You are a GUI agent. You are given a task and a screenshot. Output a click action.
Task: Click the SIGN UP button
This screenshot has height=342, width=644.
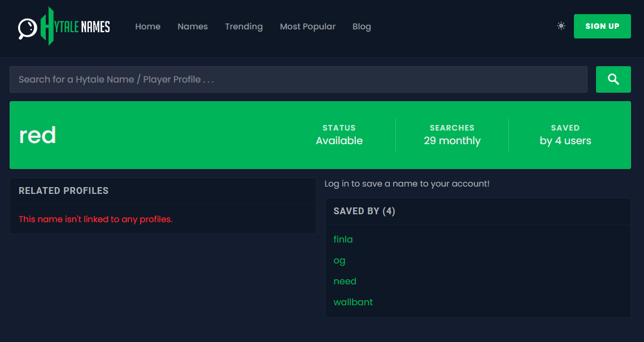[x=602, y=27]
